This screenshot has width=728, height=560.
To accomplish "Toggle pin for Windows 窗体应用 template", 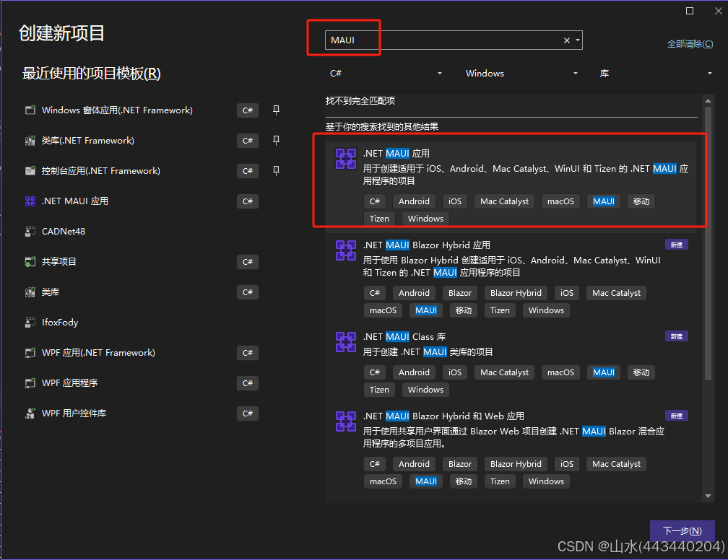I will pos(276,110).
